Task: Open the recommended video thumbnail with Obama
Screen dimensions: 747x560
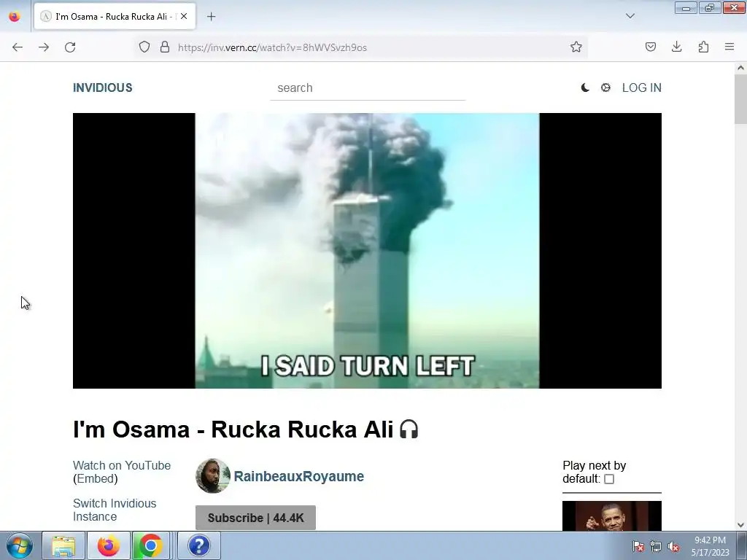Action: (x=612, y=516)
